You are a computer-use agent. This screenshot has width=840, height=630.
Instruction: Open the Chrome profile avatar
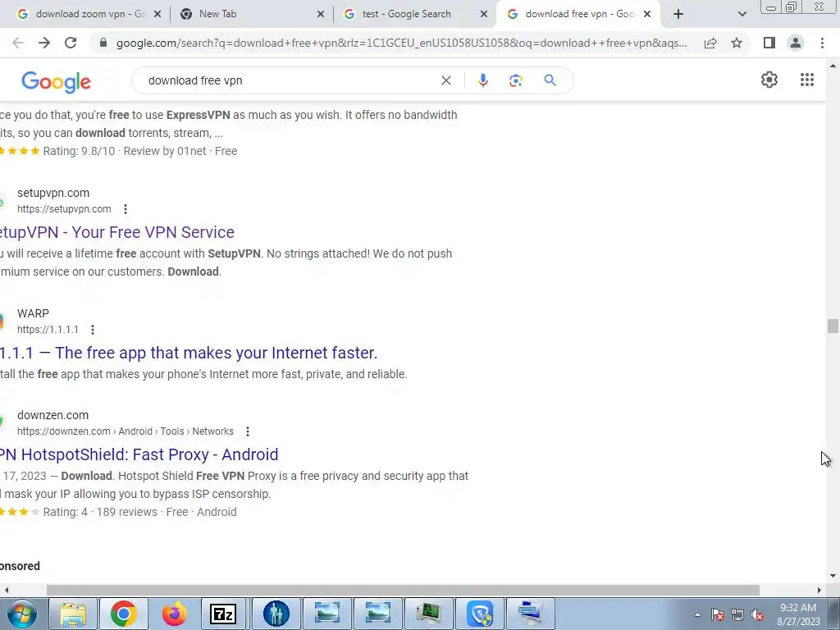(x=796, y=43)
